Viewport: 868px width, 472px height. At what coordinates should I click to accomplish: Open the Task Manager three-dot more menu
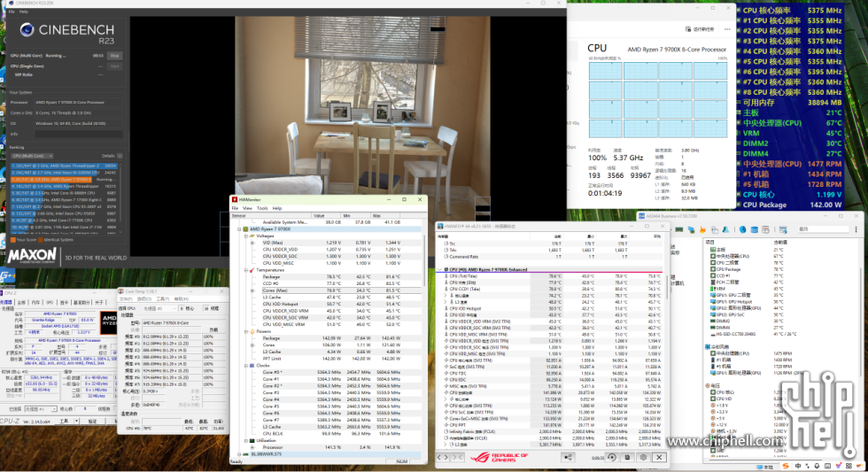point(727,29)
